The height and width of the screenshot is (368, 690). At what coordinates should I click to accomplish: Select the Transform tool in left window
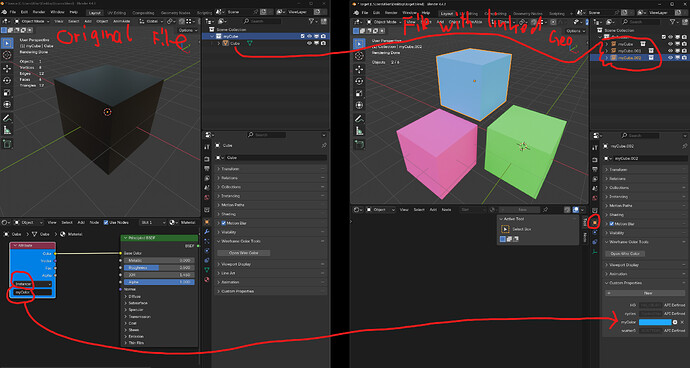point(7,105)
